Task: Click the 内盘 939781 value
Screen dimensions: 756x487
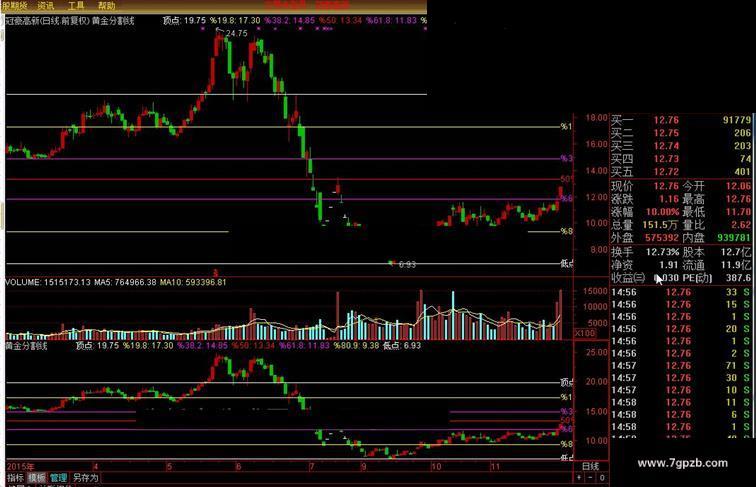Action: [x=734, y=238]
